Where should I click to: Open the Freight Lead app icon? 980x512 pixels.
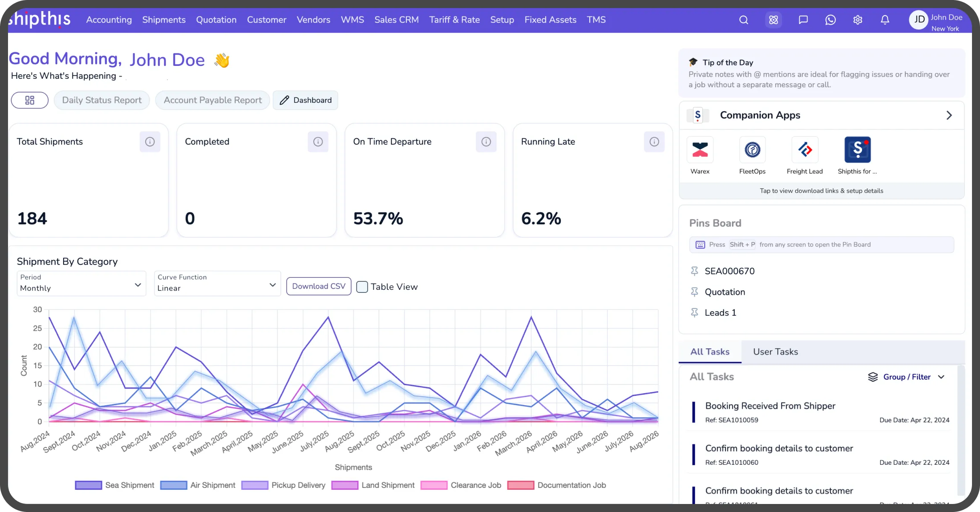805,150
